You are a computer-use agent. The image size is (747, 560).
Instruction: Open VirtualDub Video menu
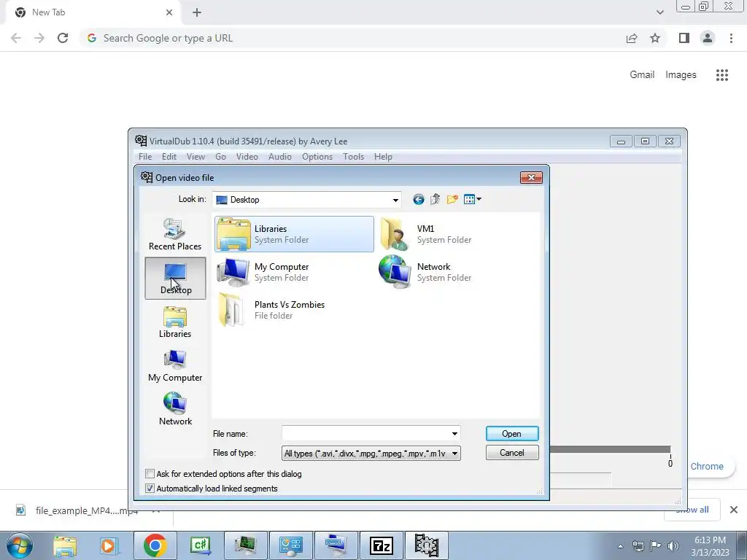tap(247, 157)
